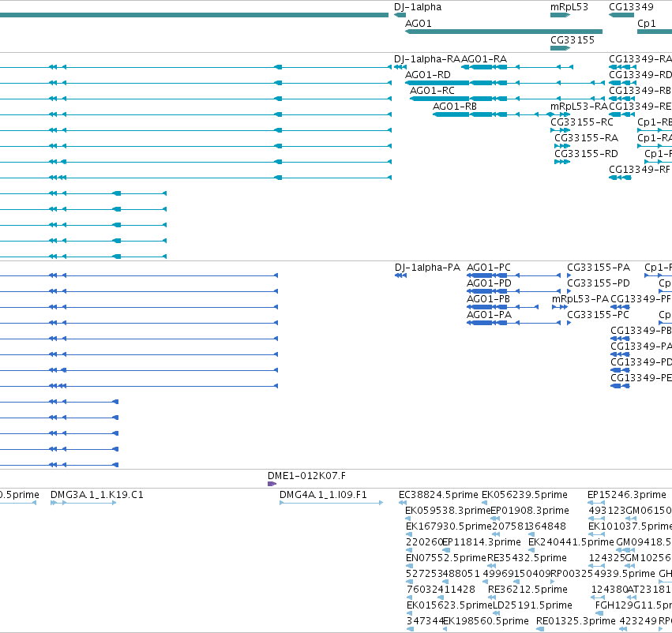This screenshot has width=672, height=633.
Task: Click the mRpL53 gene label
Action: (569, 7)
